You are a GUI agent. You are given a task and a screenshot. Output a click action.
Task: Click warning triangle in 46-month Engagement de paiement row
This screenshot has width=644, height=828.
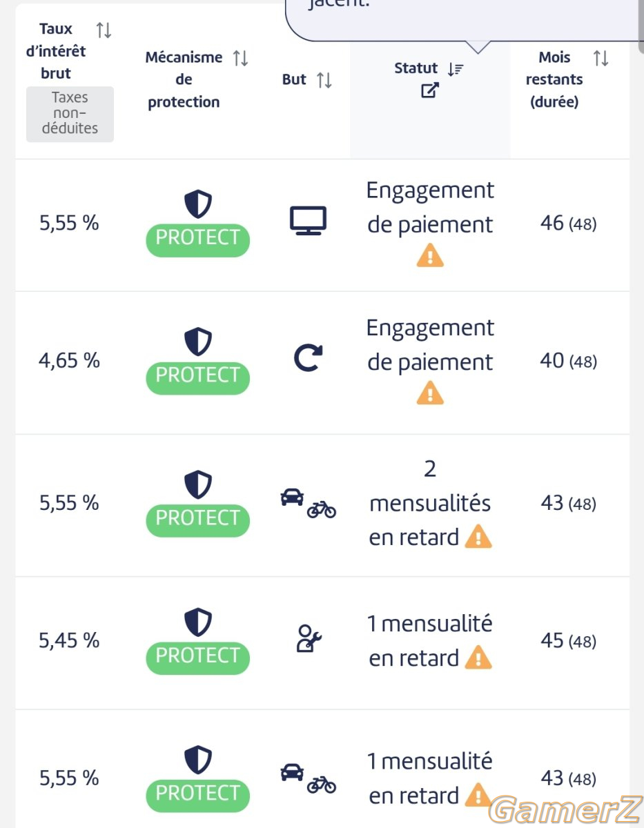pyautogui.click(x=430, y=256)
